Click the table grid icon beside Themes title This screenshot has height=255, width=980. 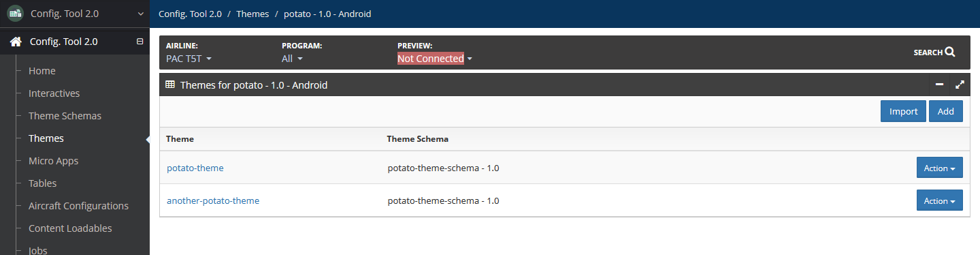170,85
